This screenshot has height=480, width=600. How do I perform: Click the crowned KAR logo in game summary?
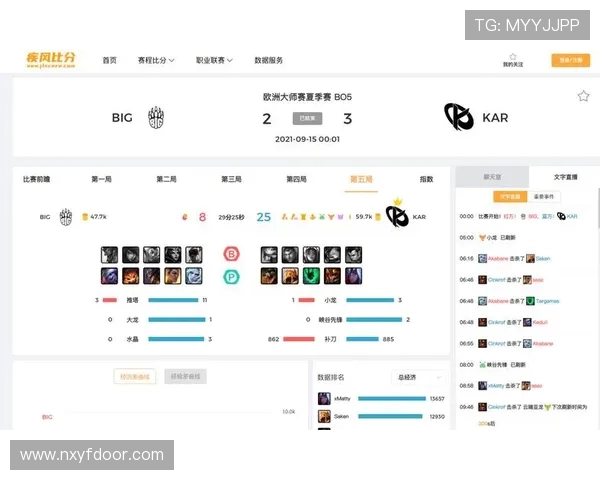tap(397, 214)
